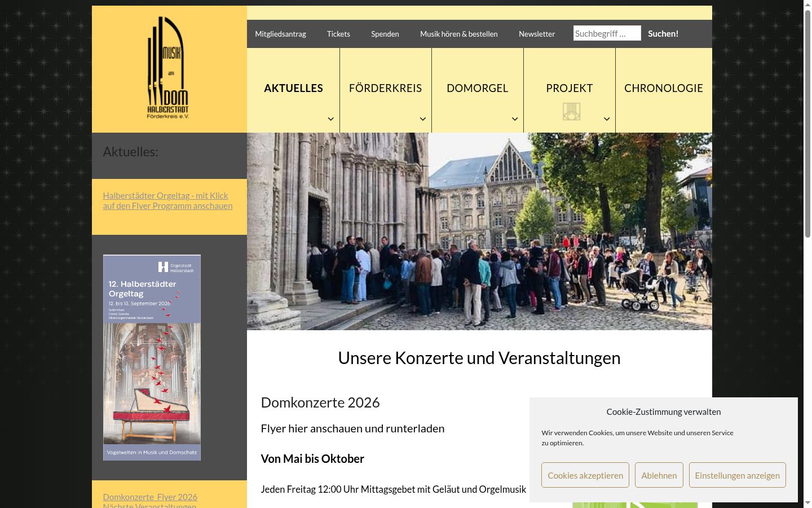Accept cookies with Cookies akzeptieren
This screenshot has height=508, width=812.
coord(585,475)
